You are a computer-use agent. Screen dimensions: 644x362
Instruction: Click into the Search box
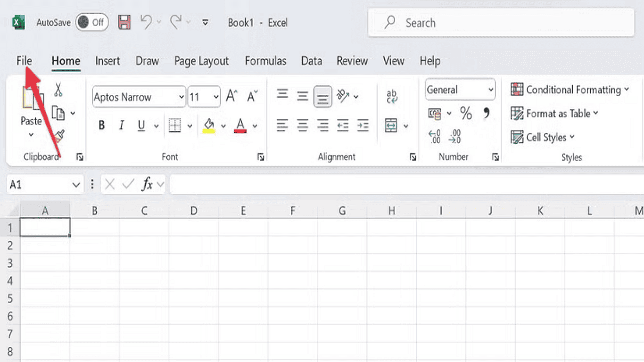pyautogui.click(x=501, y=23)
